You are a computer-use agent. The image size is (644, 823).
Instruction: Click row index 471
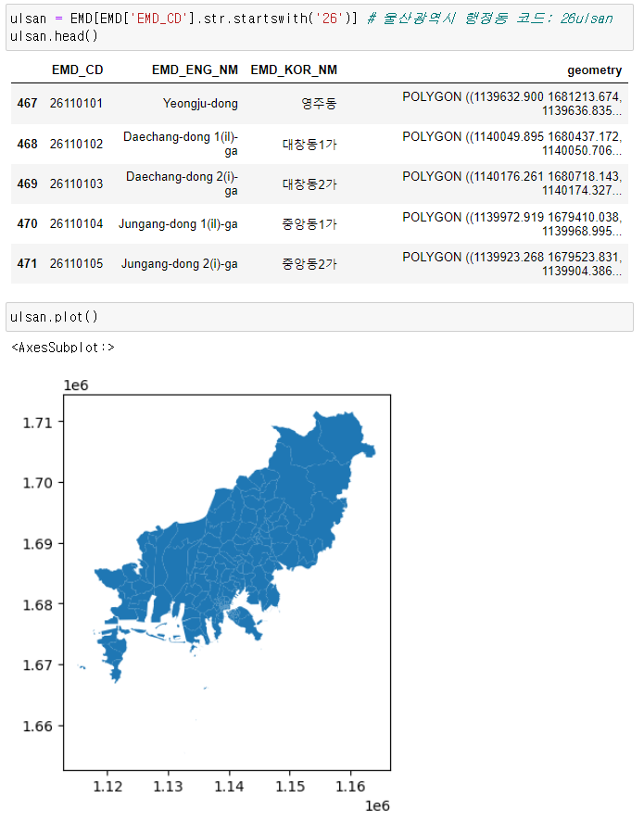click(27, 263)
